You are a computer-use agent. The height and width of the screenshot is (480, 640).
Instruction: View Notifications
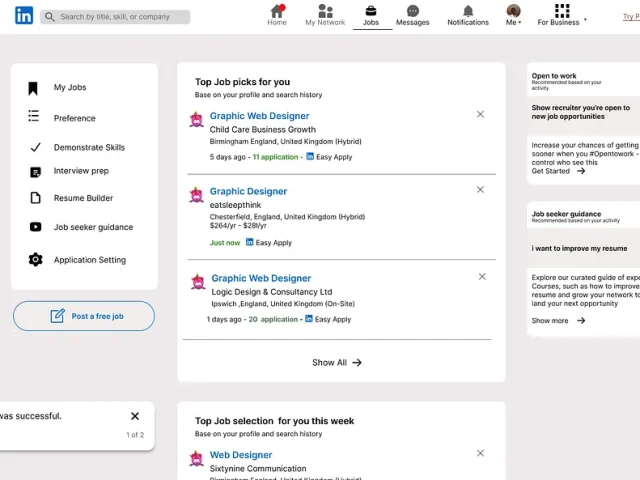(468, 16)
